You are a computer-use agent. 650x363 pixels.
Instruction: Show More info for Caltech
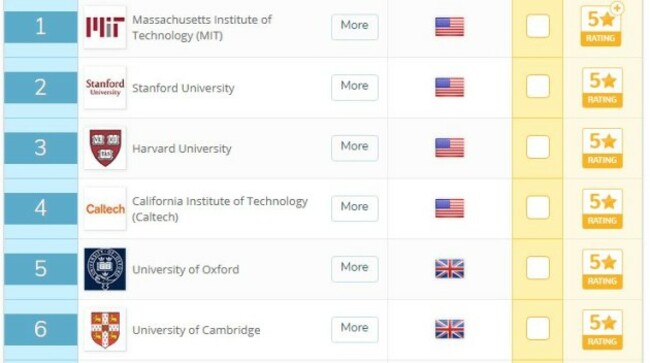click(x=354, y=208)
